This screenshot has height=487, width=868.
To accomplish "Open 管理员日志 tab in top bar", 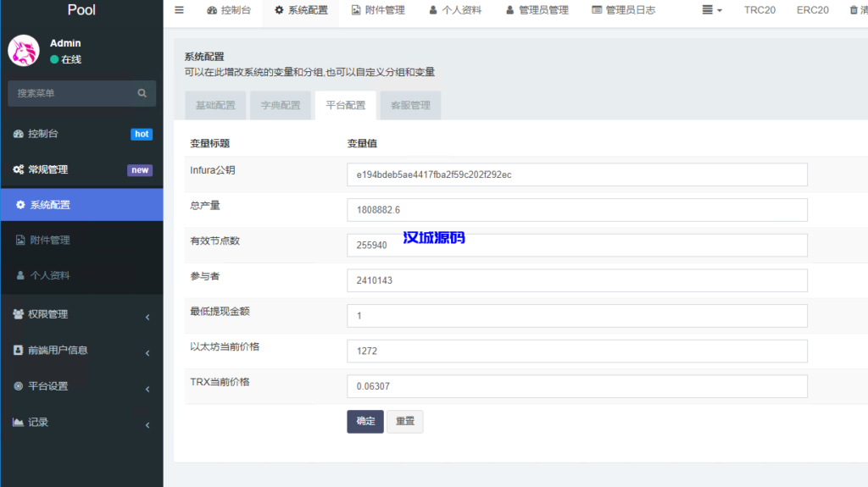I will tap(623, 10).
